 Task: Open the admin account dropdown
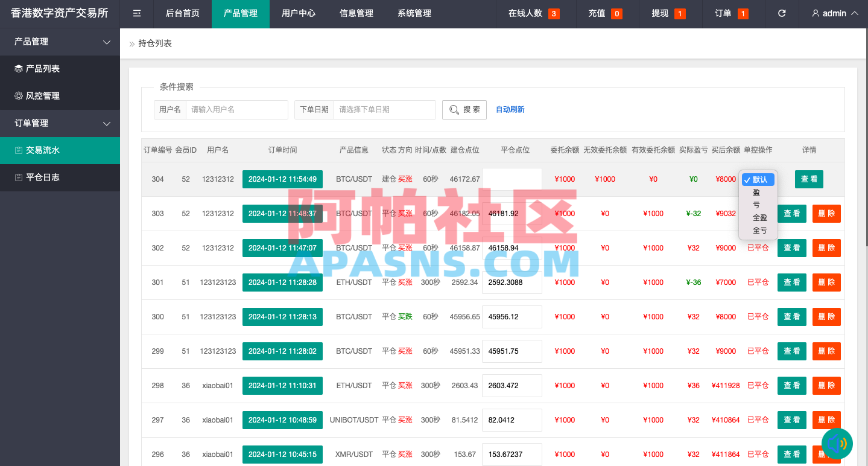tap(834, 13)
